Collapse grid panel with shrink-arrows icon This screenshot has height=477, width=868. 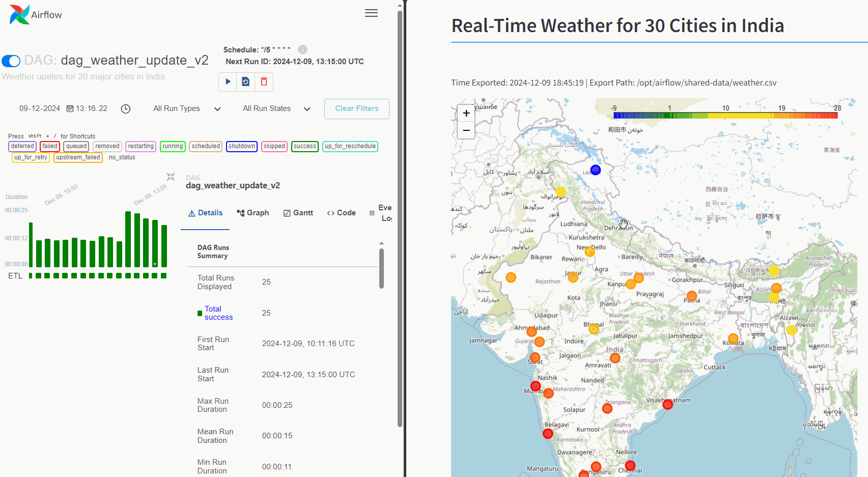pos(171,177)
